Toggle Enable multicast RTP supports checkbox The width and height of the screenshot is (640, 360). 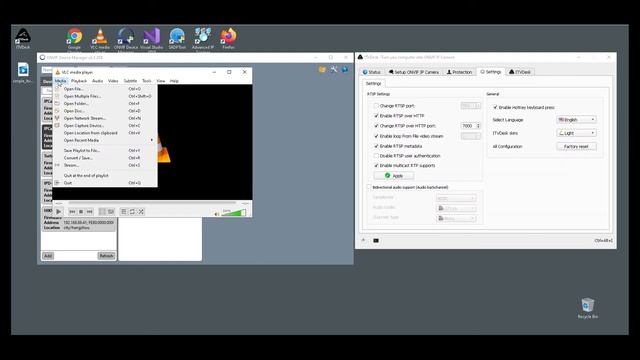click(x=376, y=165)
